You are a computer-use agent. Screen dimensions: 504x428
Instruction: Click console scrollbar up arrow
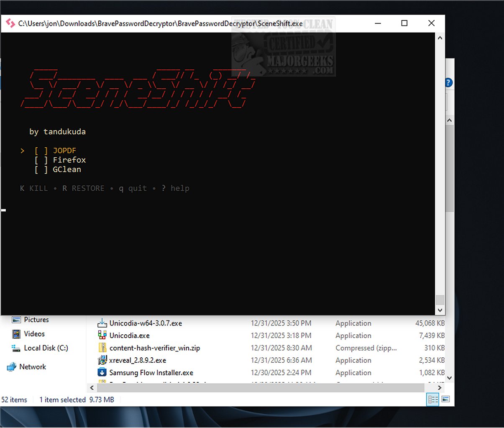coord(440,38)
